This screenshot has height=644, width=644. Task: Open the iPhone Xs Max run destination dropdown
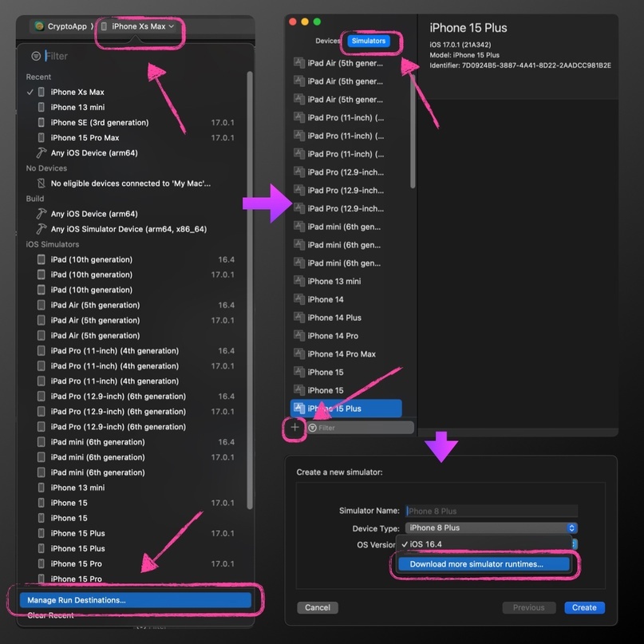(138, 26)
